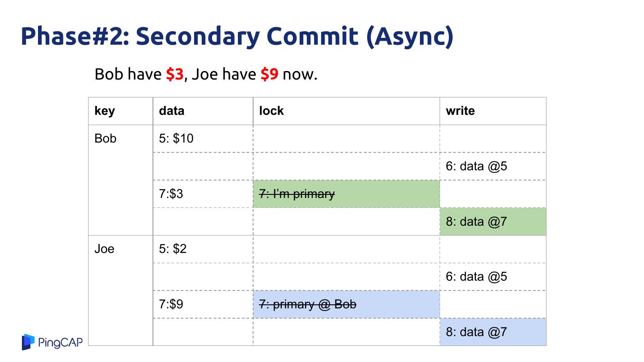The height and width of the screenshot is (362, 644).
Task: Select the 'write' column header
Action: tap(460, 111)
